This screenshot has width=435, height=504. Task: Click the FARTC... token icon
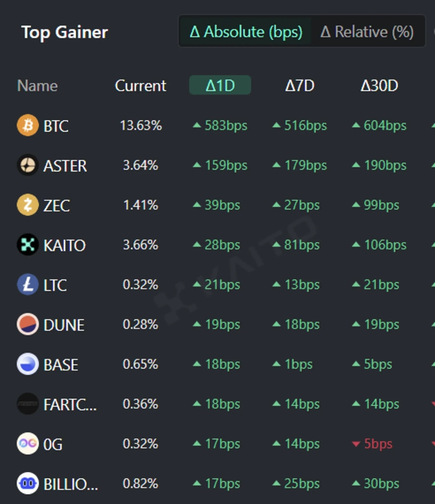[x=28, y=404]
